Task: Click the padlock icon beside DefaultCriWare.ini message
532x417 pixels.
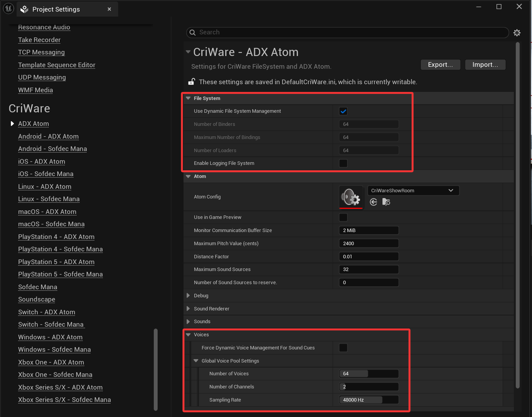Action: [192, 81]
